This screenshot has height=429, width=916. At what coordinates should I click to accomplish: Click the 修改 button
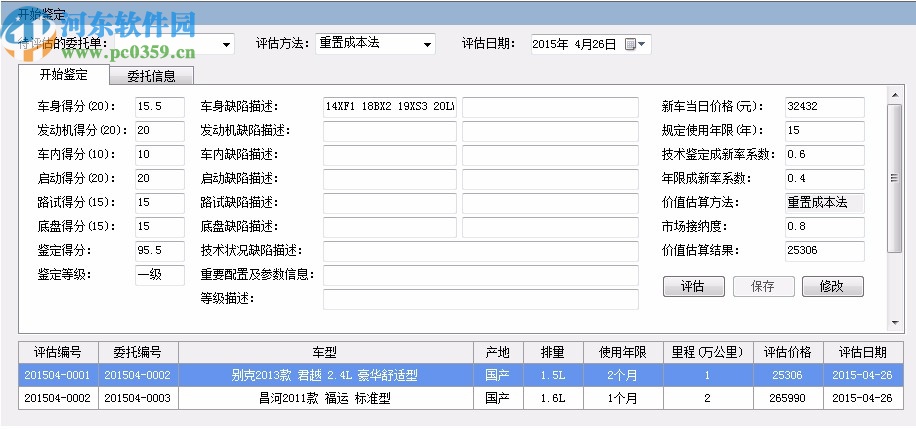[832, 286]
